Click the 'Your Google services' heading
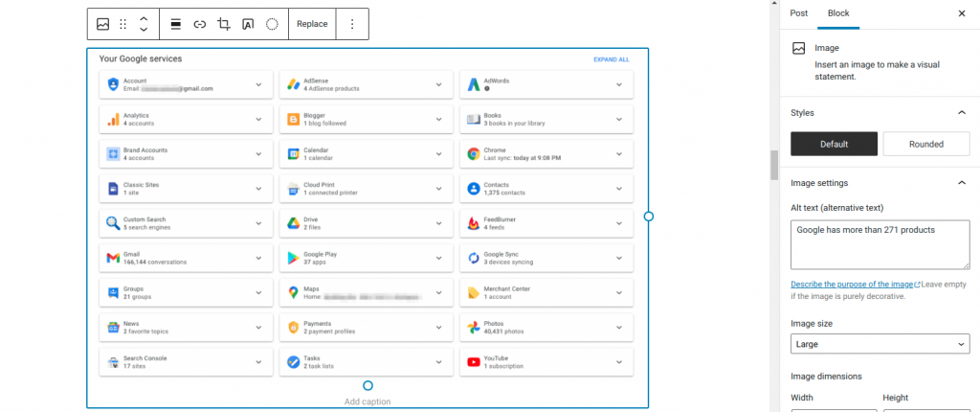980x412 pixels. [141, 58]
